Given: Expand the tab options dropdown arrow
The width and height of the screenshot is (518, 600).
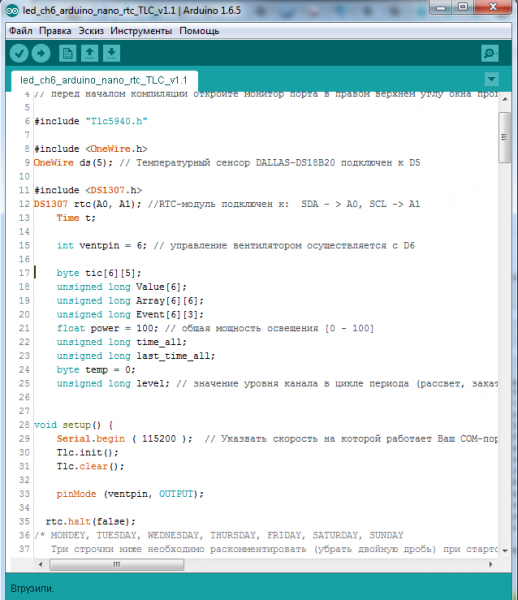Looking at the screenshot, I should (x=491, y=79).
